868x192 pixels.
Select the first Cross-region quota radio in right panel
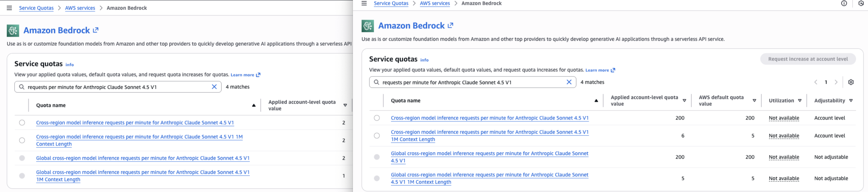[x=377, y=118]
